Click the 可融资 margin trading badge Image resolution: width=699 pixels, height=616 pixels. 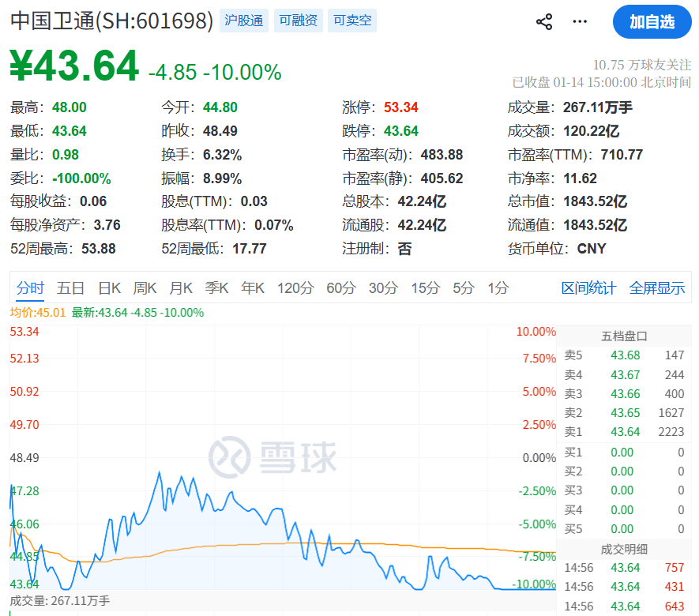(298, 21)
